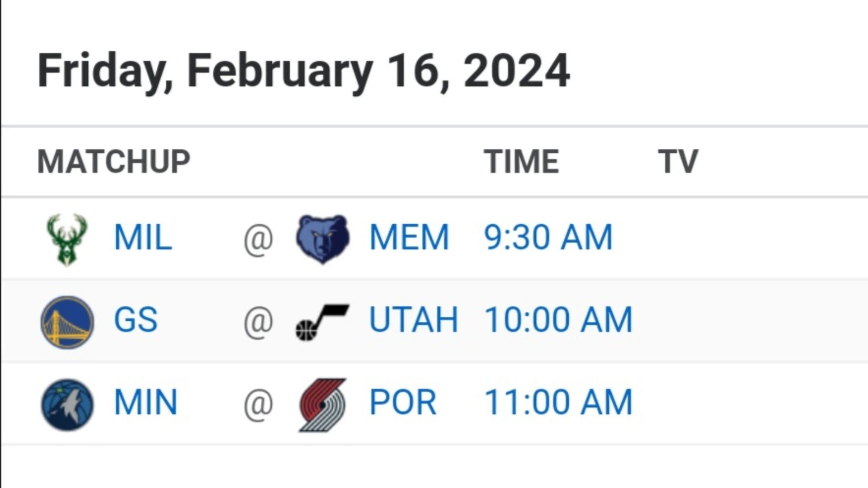The image size is (868, 488).
Task: Click the Memphis Grizzlies bear logo
Action: 322,239
